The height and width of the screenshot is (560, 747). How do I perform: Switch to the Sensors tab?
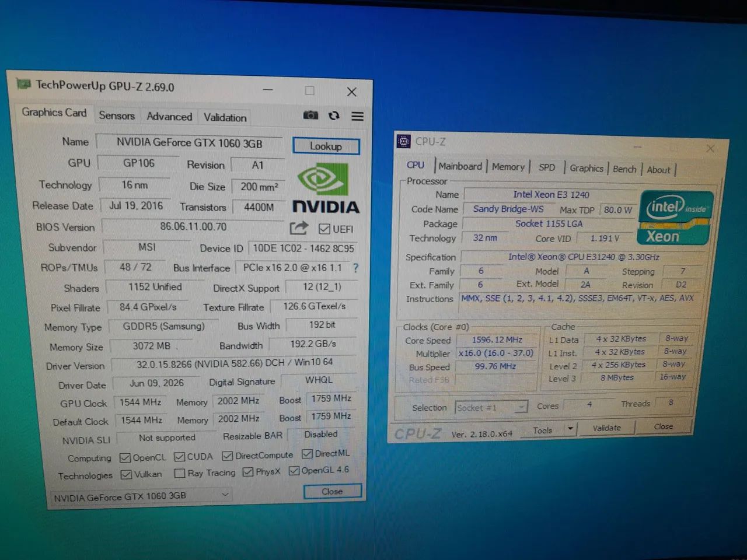point(117,116)
